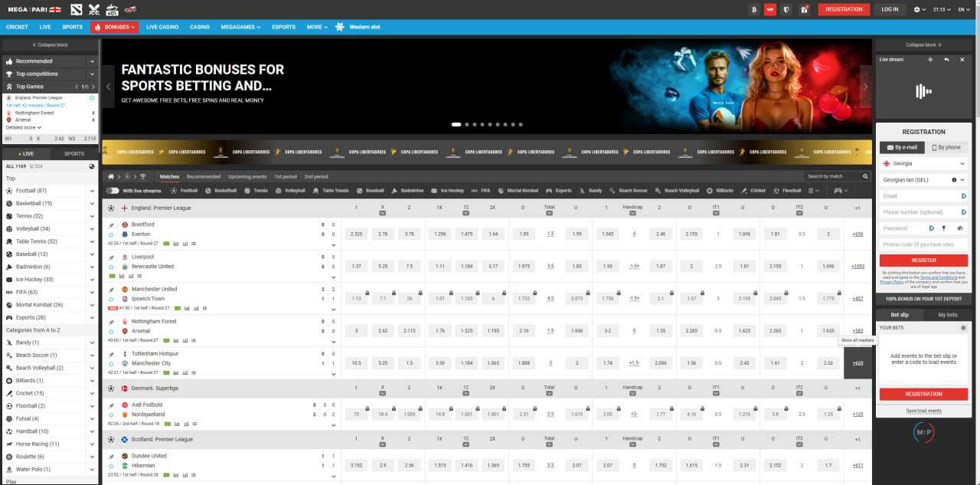Screen dimensions: 980x485
Task: Select By phone registration method
Action: point(946,147)
